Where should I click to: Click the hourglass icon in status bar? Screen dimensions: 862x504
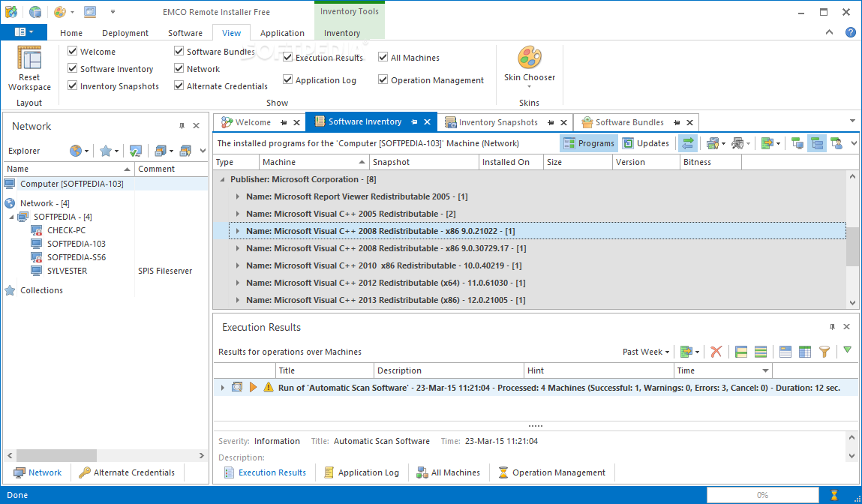tap(834, 495)
